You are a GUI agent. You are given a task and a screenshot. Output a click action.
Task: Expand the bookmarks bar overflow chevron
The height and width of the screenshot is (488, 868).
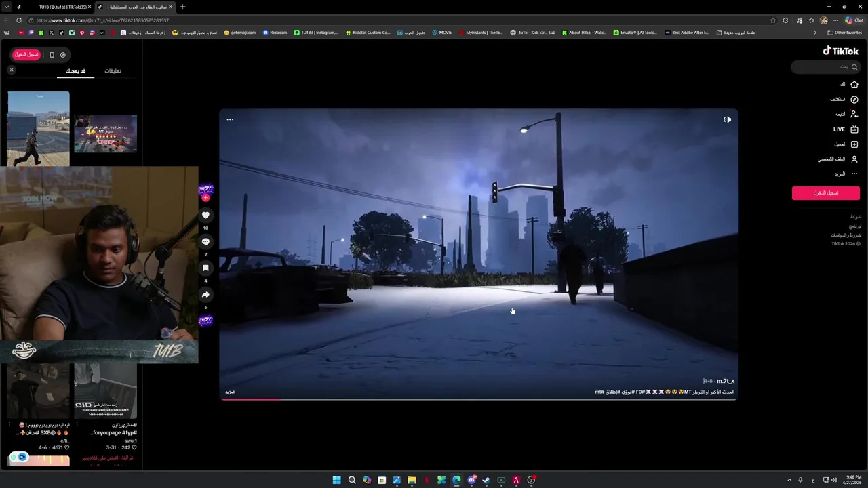(815, 33)
